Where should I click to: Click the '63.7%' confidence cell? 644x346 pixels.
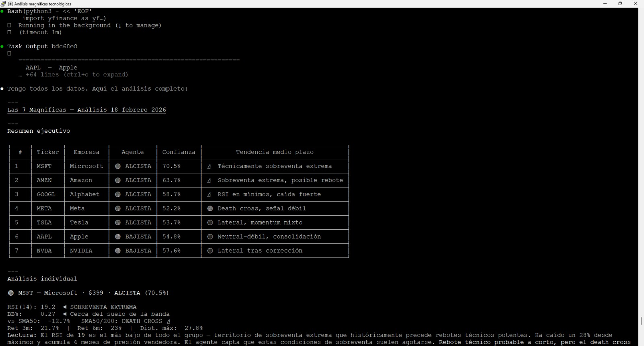tap(171, 180)
